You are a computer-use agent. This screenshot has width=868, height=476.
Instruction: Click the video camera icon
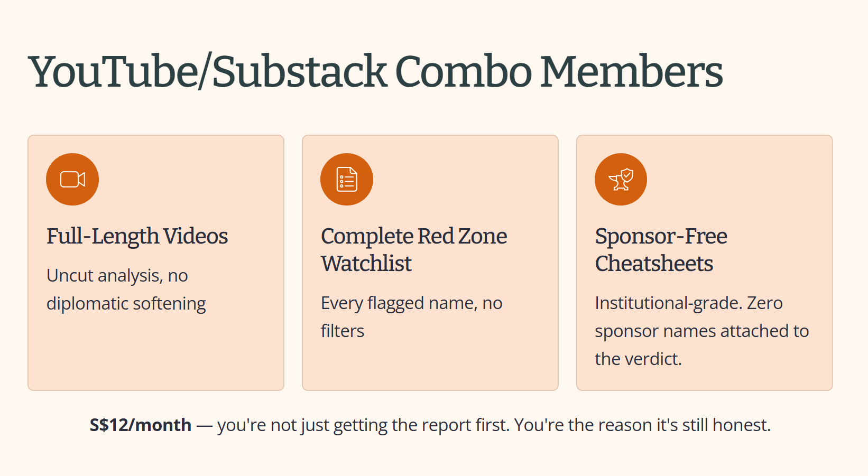(x=72, y=180)
